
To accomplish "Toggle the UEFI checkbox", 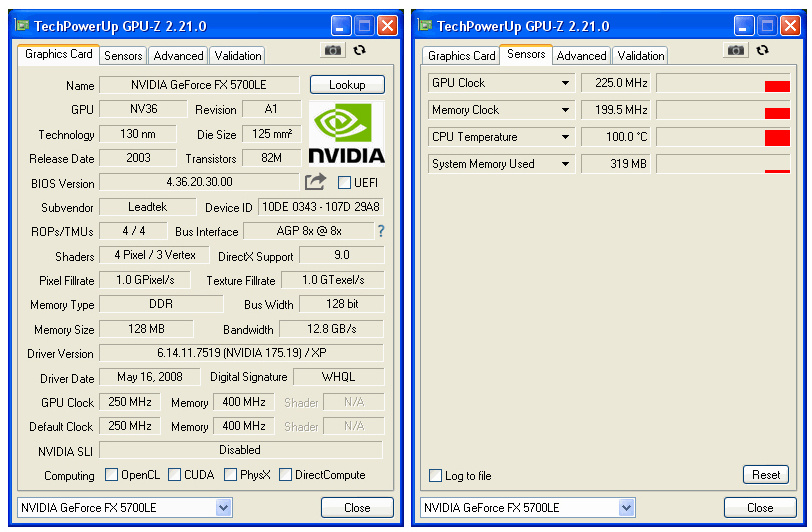I will pos(344,182).
